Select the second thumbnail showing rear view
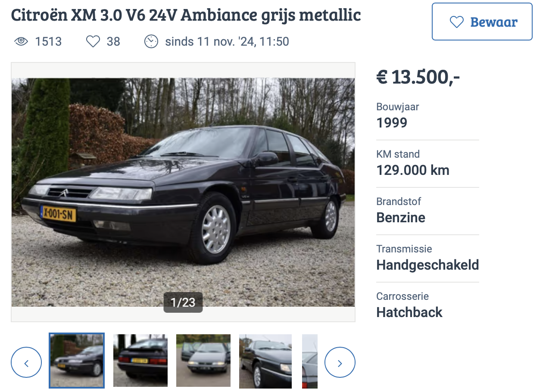The image size is (549, 392). coord(140,361)
